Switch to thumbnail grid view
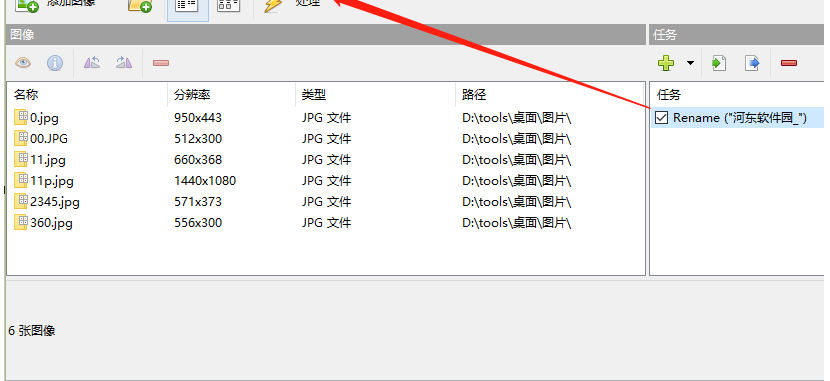Screen dimensions: 830x381 pyautogui.click(x=229, y=5)
